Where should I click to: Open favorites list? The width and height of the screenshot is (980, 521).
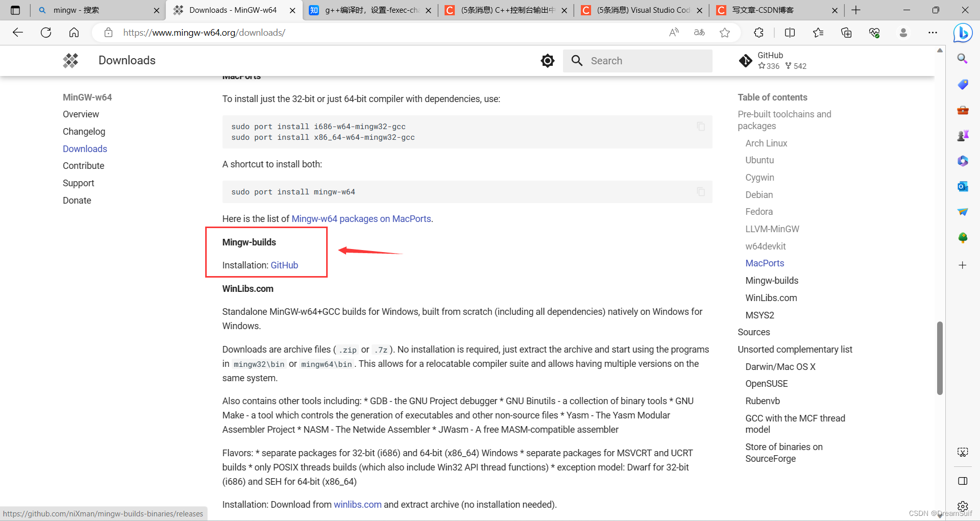coord(818,33)
